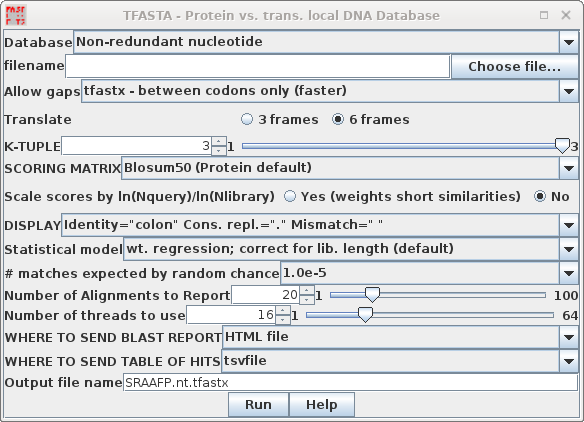Open the Help button
This screenshot has width=584, height=422.
[321, 404]
